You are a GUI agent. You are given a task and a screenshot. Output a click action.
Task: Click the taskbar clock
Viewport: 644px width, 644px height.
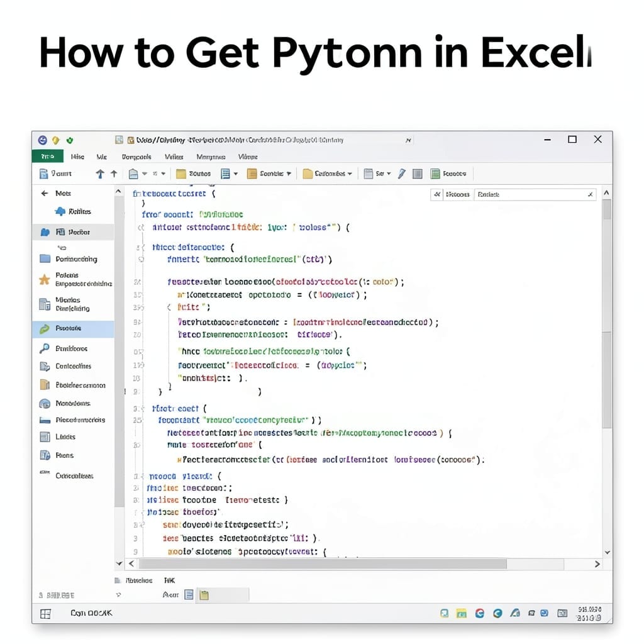click(x=589, y=614)
